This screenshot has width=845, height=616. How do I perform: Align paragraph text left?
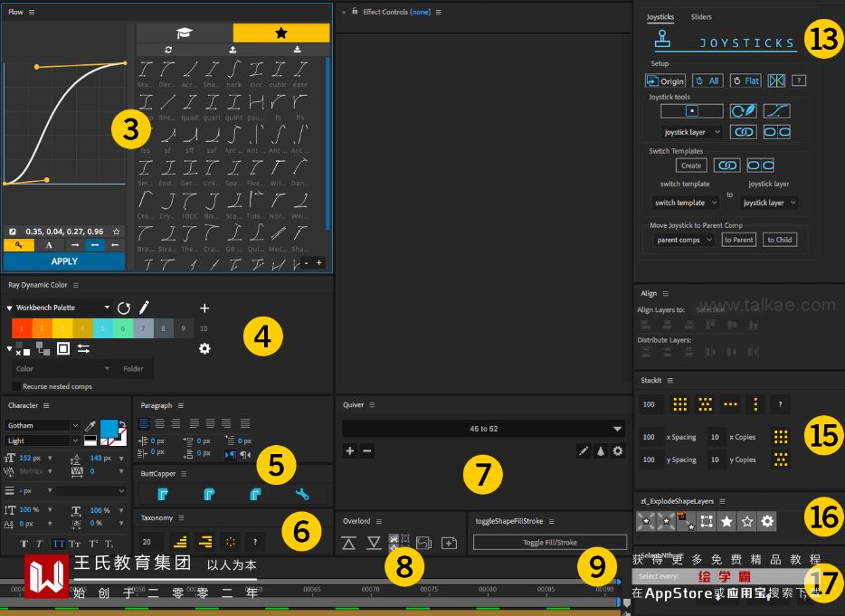(144, 423)
